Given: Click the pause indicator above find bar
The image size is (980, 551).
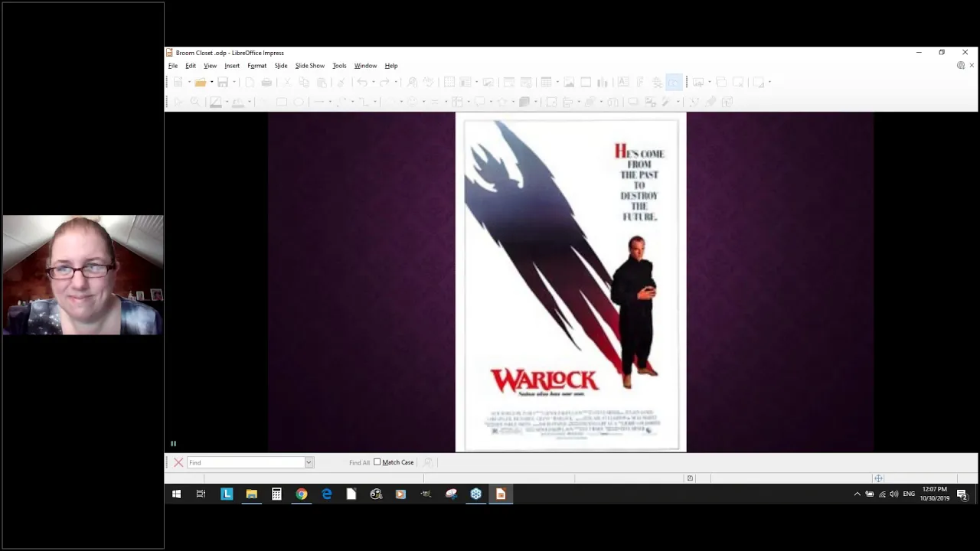Looking at the screenshot, I should pyautogui.click(x=173, y=443).
